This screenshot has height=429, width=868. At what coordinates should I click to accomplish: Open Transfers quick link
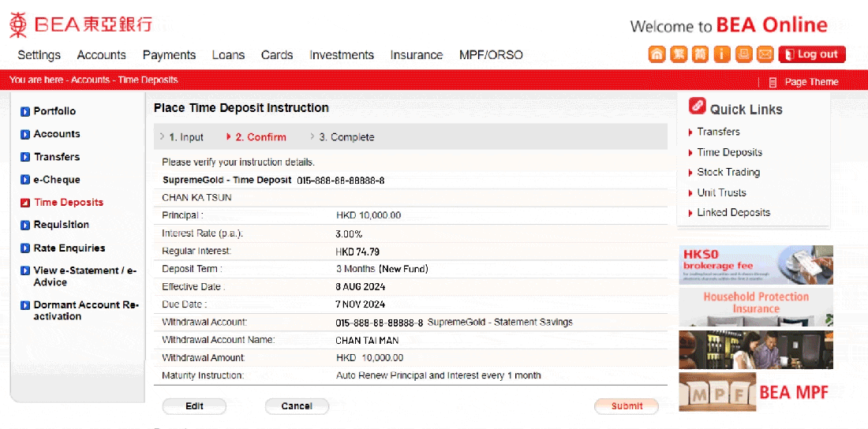pos(718,132)
